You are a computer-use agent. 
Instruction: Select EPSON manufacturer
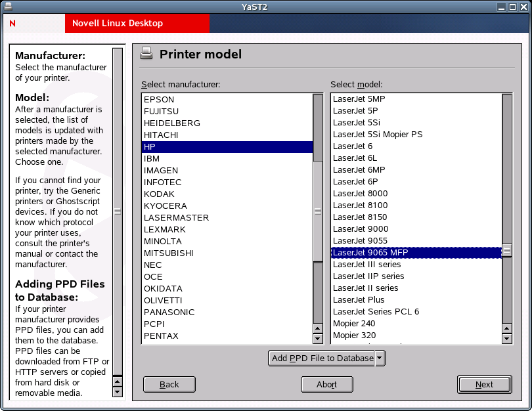[227, 100]
